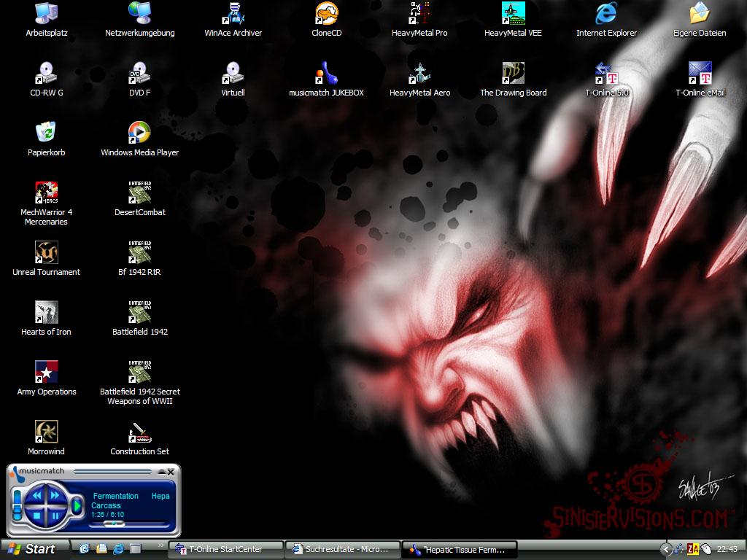Select the Virtuell drive shortcut

pyautogui.click(x=233, y=79)
